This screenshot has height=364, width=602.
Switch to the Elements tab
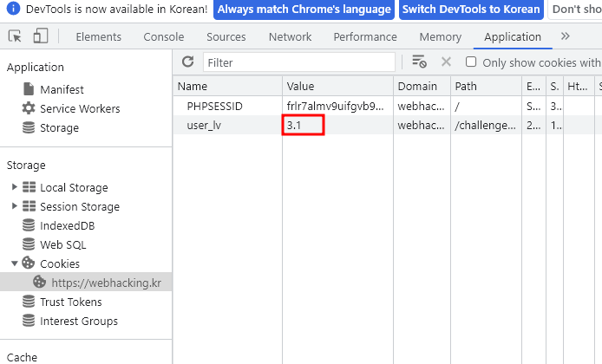coord(99,36)
